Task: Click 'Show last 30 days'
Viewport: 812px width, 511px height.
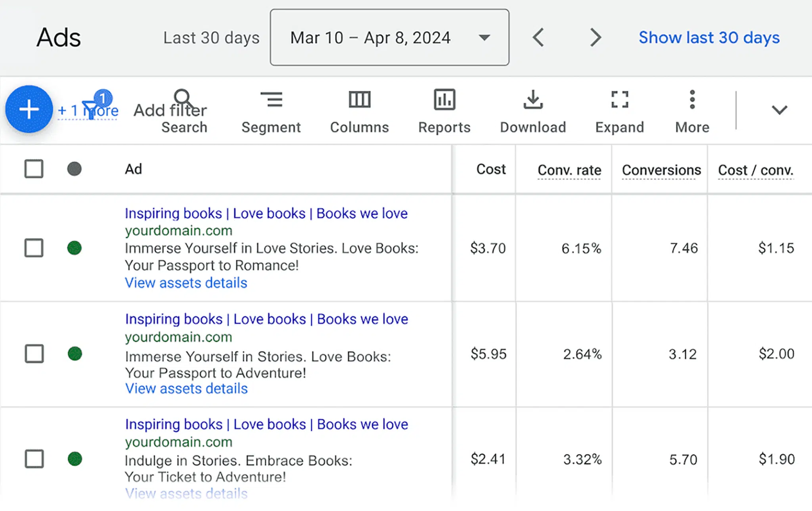Action: pyautogui.click(x=709, y=37)
